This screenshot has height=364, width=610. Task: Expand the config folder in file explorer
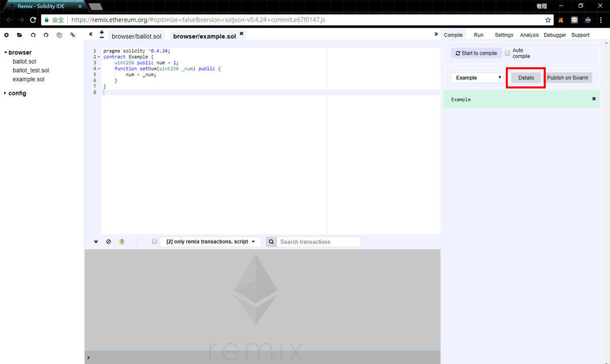pyautogui.click(x=5, y=93)
